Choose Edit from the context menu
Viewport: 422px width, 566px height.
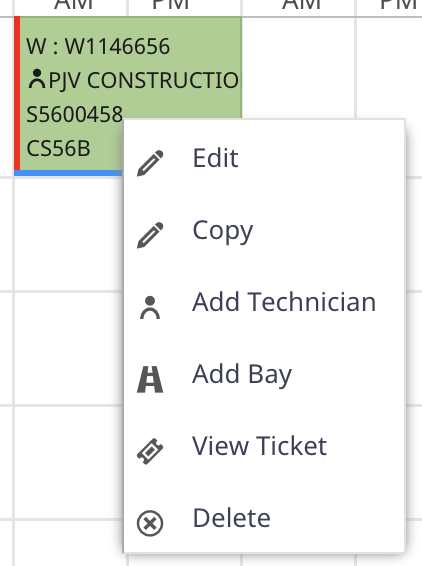click(x=264, y=158)
